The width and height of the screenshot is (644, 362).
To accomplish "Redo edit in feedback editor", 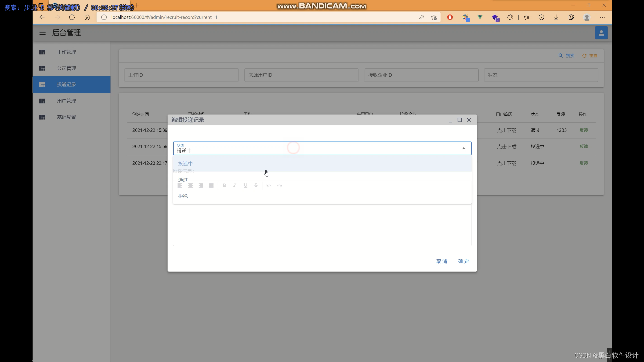I will 280,185.
